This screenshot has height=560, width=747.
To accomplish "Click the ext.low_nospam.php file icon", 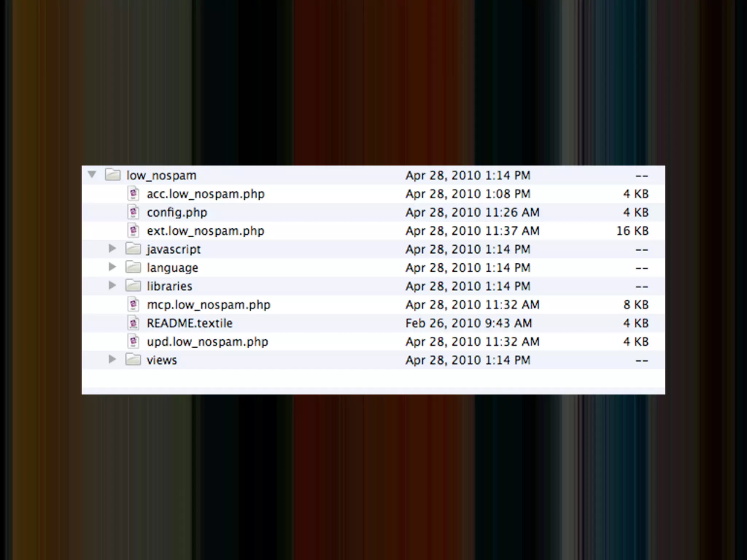I will click(x=133, y=230).
